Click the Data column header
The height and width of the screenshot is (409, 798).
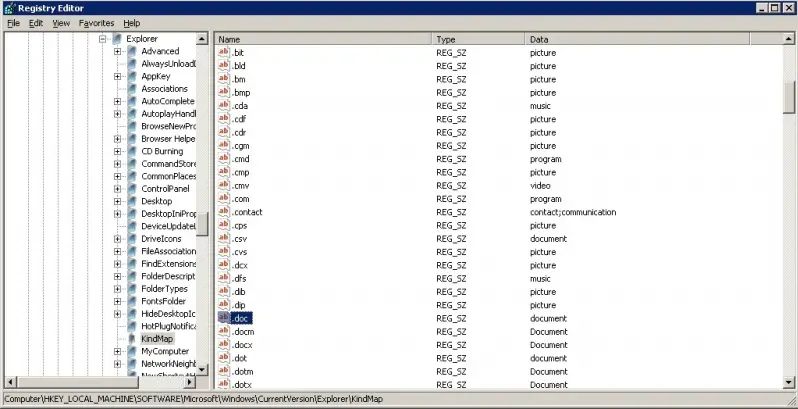(x=637, y=39)
